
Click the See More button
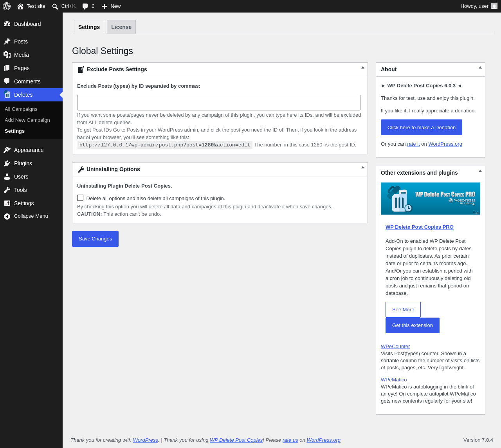403,310
